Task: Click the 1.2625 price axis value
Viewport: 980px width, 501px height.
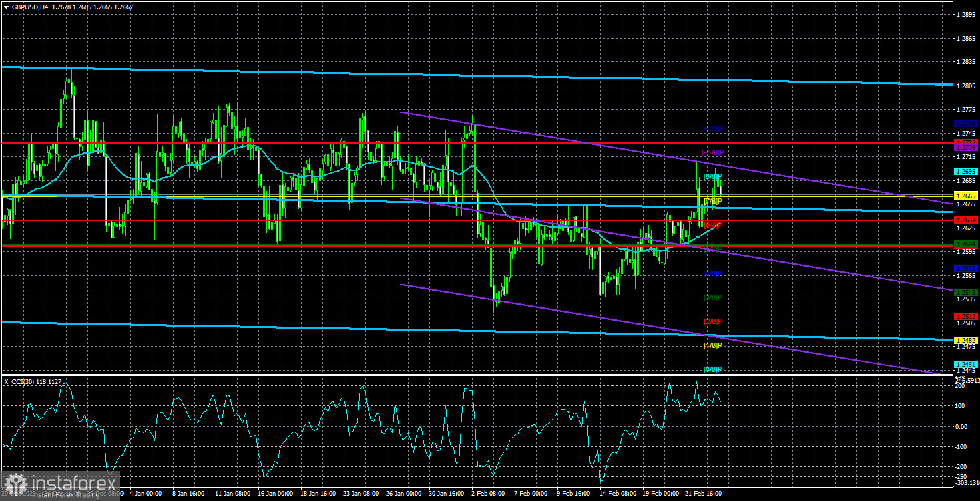Action: click(x=966, y=228)
